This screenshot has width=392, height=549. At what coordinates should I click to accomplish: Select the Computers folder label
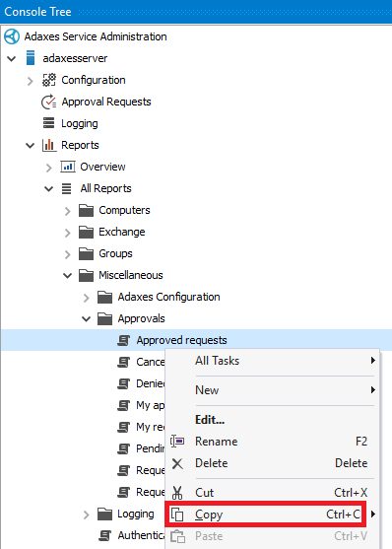coord(124,210)
